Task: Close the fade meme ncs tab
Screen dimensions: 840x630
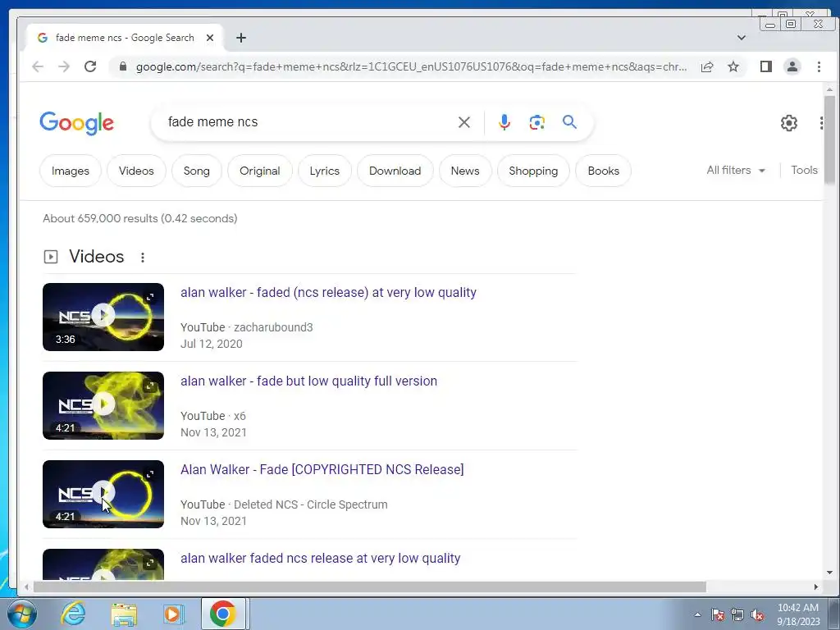Action: [210, 38]
